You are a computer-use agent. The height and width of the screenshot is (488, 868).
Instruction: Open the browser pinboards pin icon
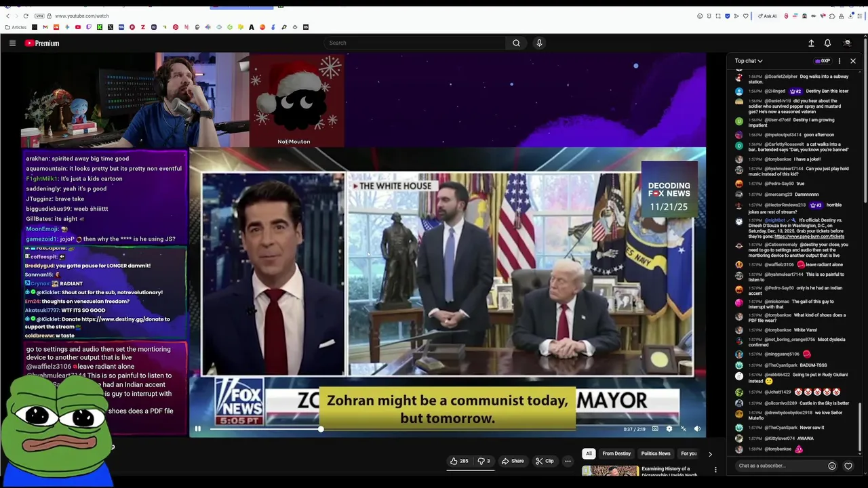(x=709, y=16)
